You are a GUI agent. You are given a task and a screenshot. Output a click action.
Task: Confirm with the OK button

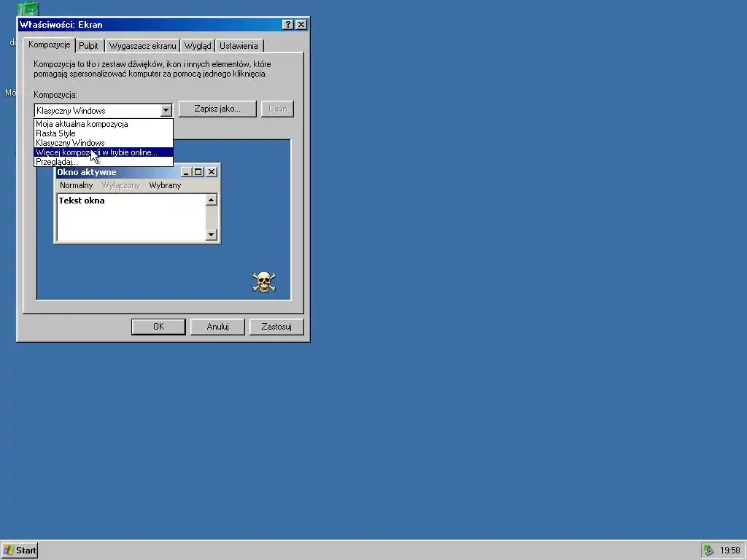point(158,327)
